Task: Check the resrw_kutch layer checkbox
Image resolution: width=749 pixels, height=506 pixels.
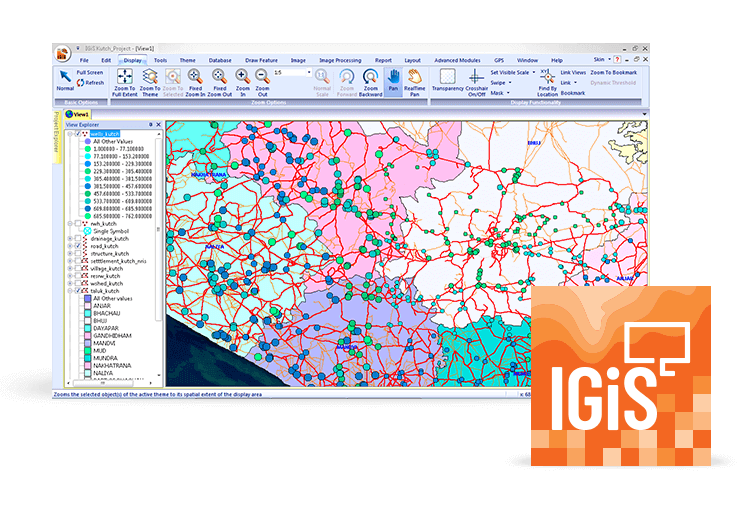Action: [78, 276]
